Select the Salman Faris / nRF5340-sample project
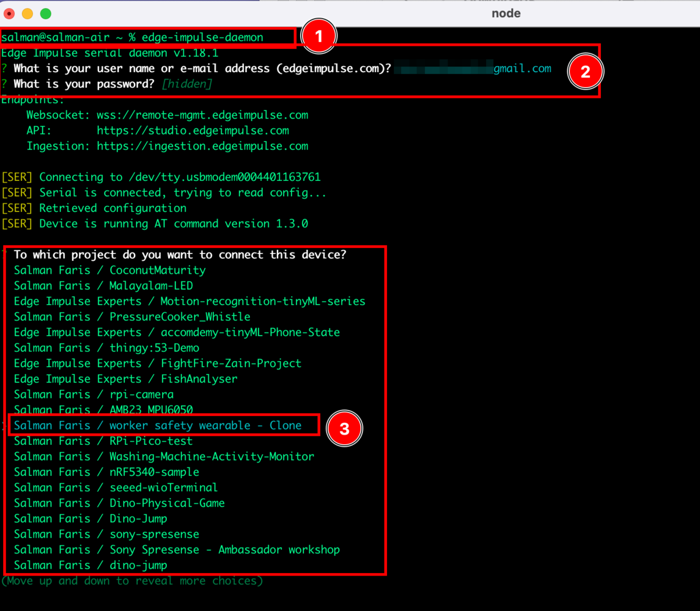700x611 pixels. 107,472
